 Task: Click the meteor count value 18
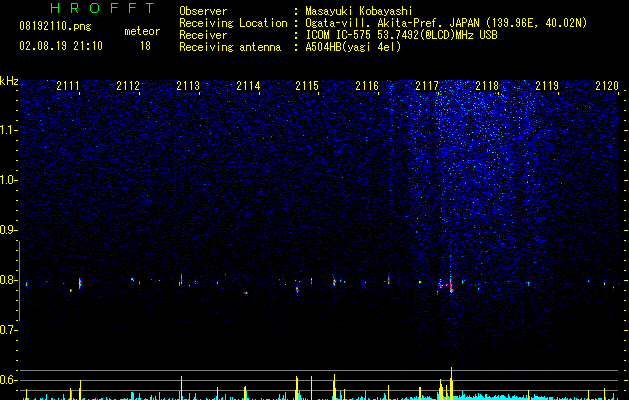145,46
